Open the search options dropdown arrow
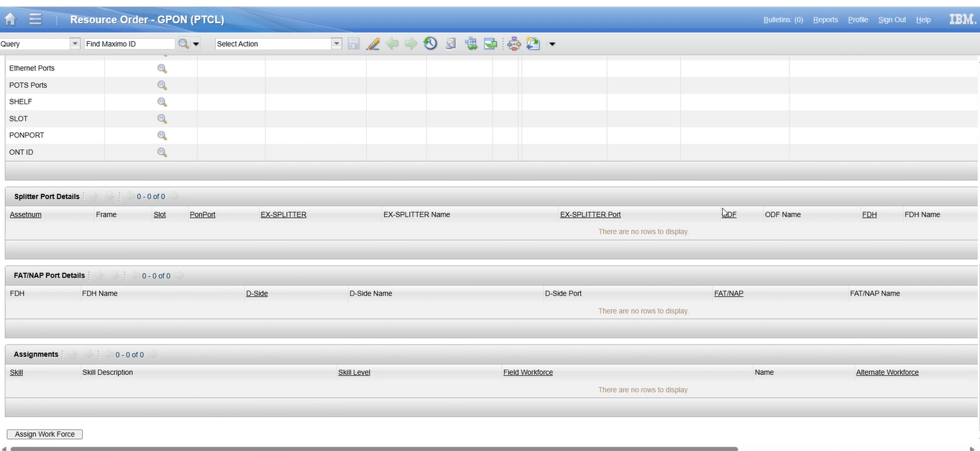This screenshot has width=980, height=451. (196, 44)
